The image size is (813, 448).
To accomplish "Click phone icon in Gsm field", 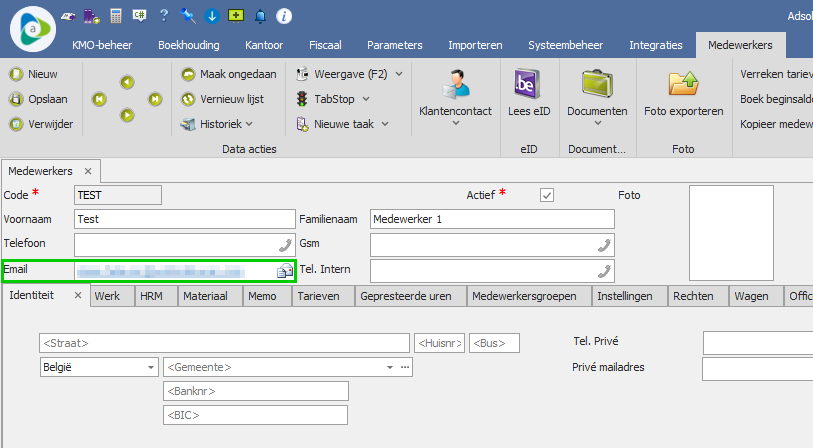I will coord(604,245).
